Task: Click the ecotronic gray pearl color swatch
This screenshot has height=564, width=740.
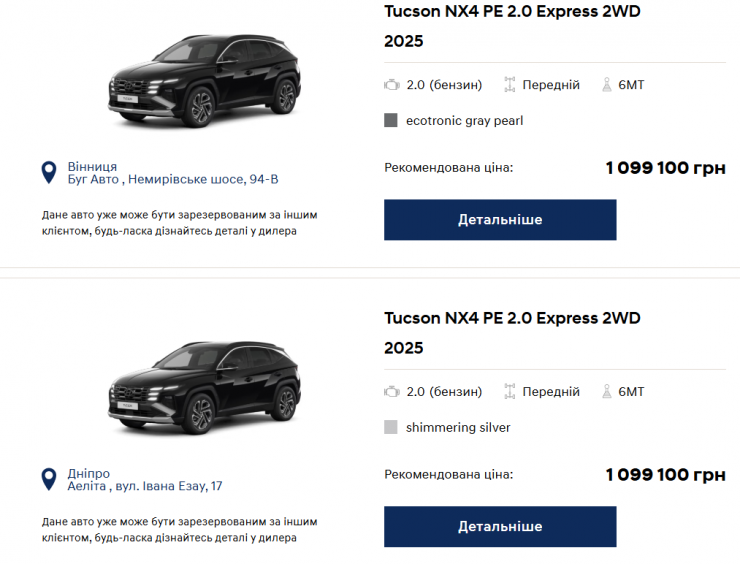Action: click(391, 121)
